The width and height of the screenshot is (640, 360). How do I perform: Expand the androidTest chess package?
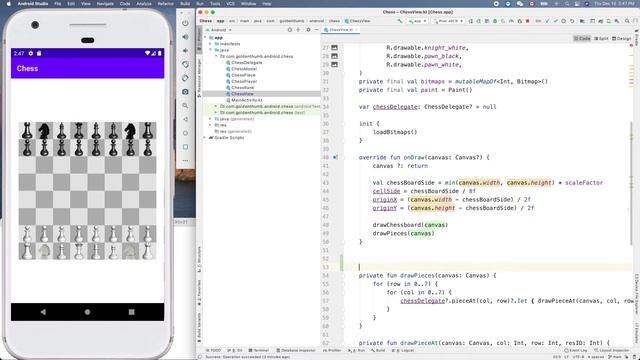pyautogui.click(x=216, y=106)
